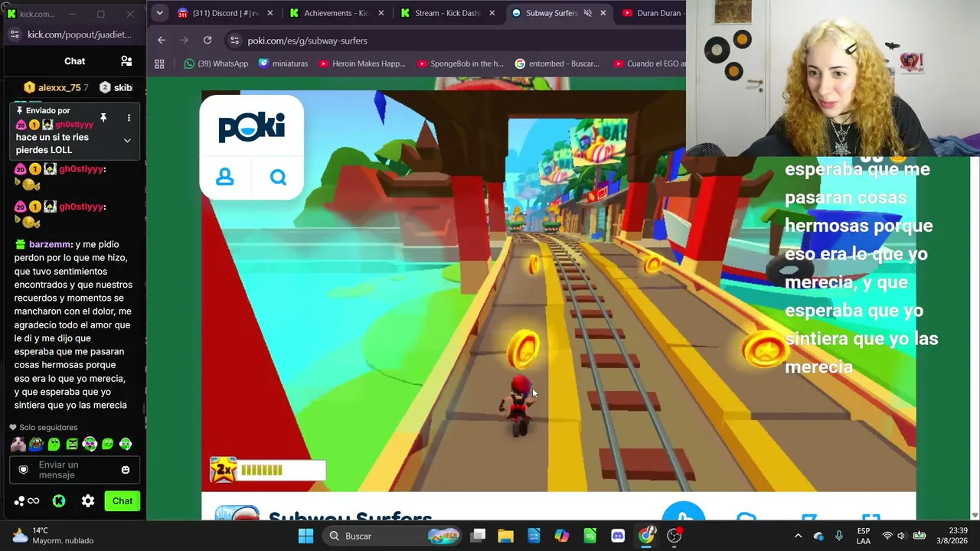Unpin the pinned chat message
This screenshot has width=980, height=551.
point(103,118)
